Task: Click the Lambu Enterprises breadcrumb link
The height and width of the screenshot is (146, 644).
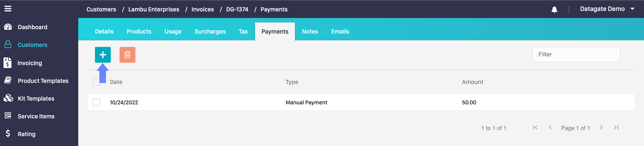Action: 153,9
